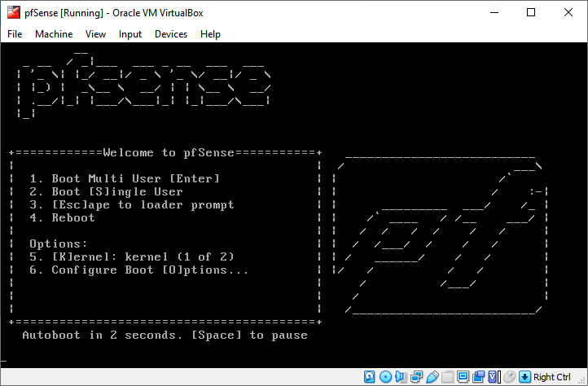The image size is (588, 386).
Task: Click the Right Ctrl host key label
Action: pos(551,377)
